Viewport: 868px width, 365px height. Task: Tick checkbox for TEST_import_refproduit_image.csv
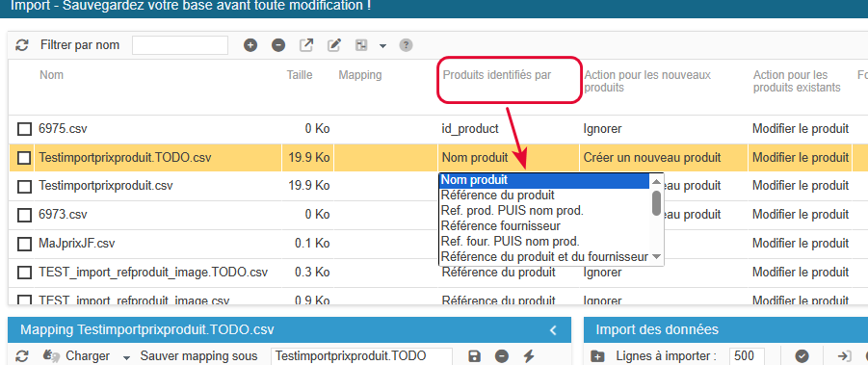tap(24, 300)
